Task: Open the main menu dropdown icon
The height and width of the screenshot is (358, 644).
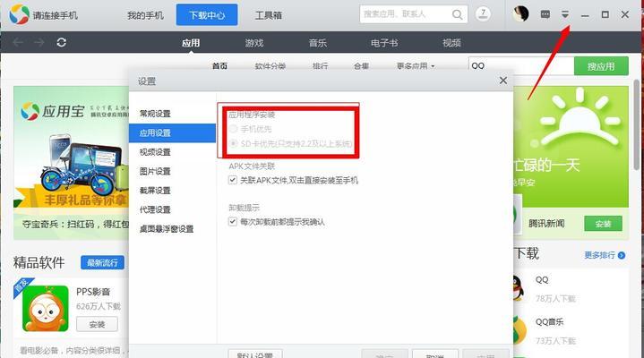Action: click(565, 15)
